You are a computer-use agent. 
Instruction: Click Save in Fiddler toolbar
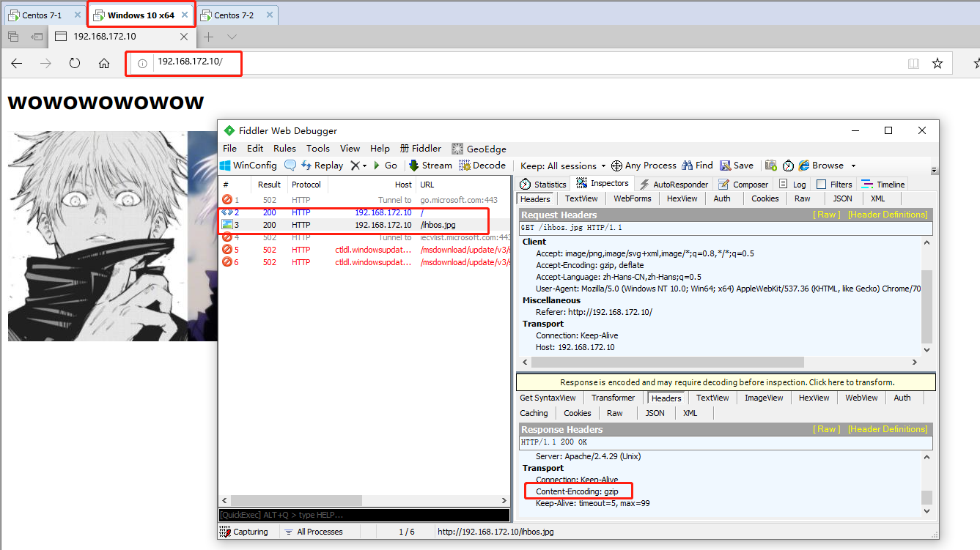click(737, 166)
